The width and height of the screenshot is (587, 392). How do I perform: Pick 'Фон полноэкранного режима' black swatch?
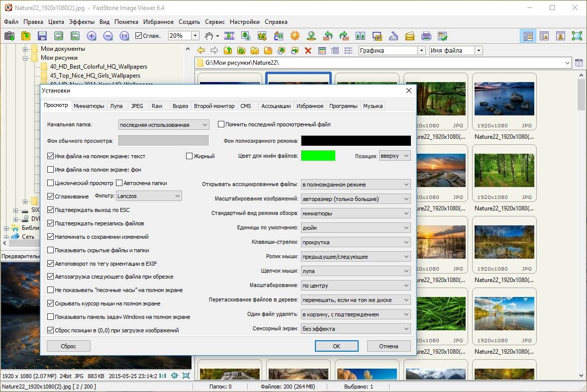(x=356, y=141)
